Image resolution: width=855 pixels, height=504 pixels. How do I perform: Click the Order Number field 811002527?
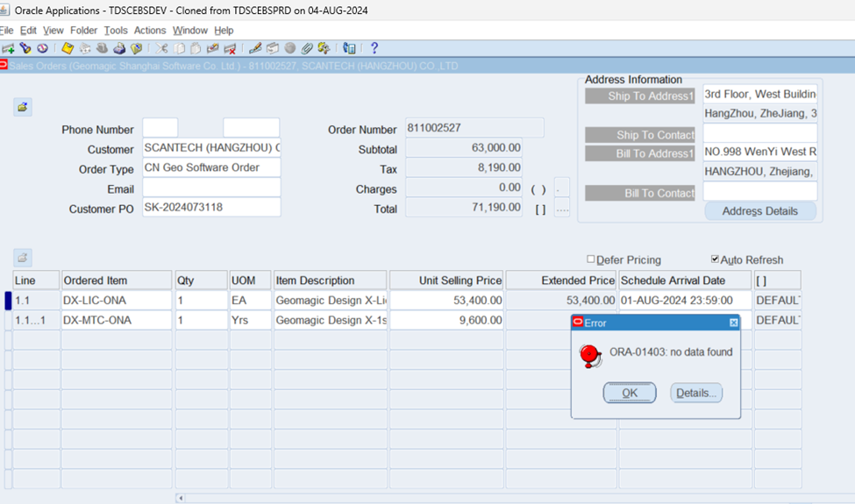[474, 127]
